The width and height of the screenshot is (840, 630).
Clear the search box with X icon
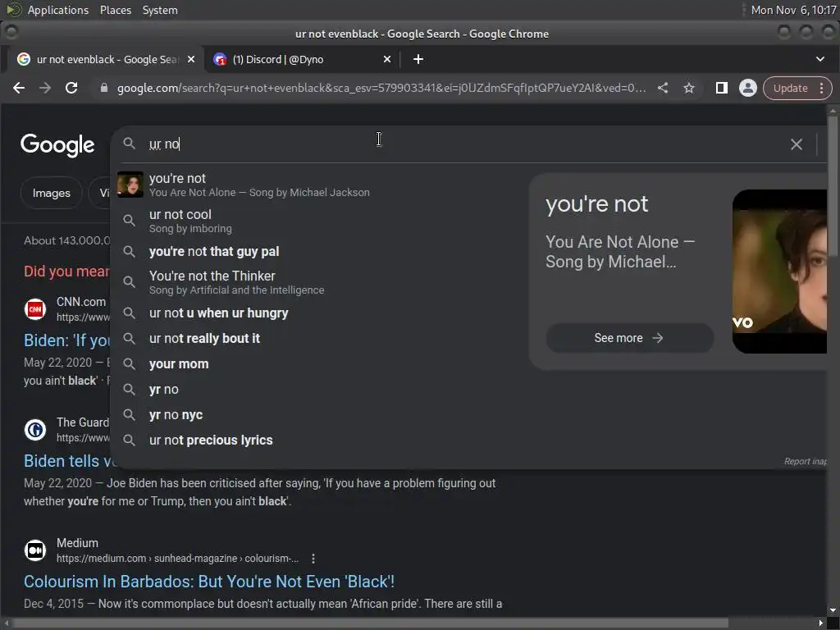(797, 144)
